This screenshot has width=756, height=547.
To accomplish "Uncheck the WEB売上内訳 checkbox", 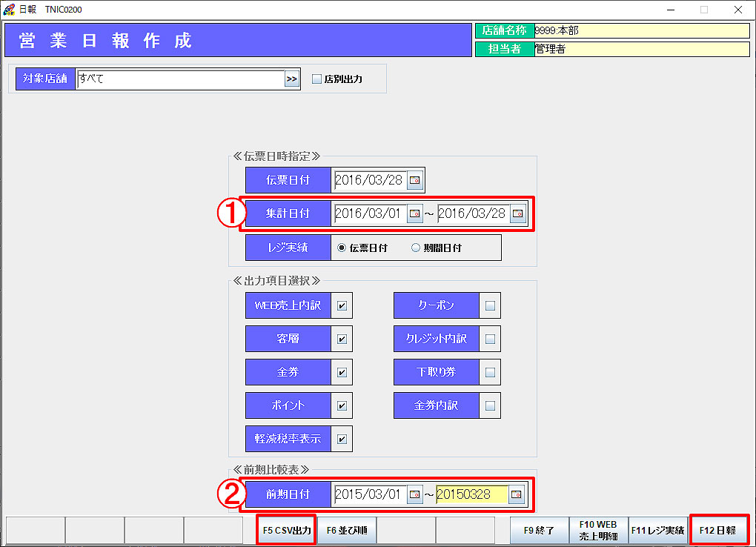I will [x=342, y=305].
